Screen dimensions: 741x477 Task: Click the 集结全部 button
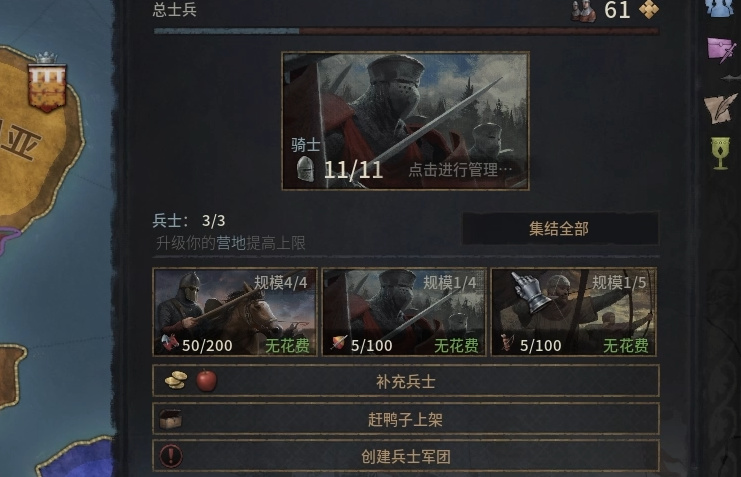(560, 229)
